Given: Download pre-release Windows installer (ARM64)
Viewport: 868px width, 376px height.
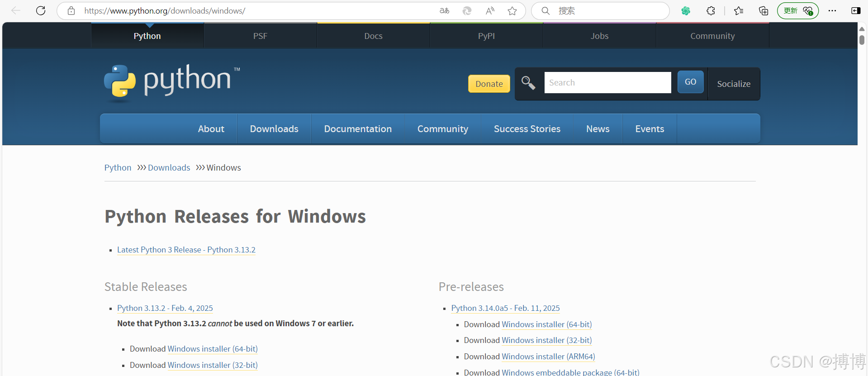Looking at the screenshot, I should tap(549, 357).
